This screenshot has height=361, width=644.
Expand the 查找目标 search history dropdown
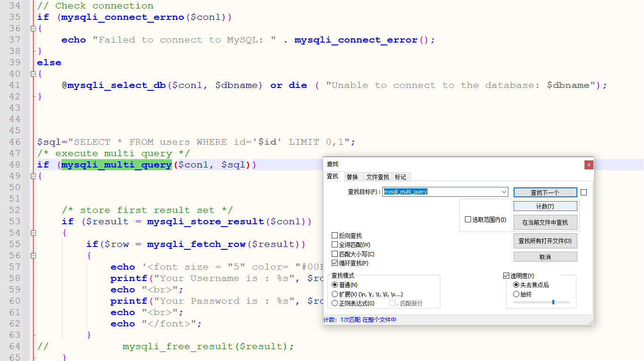click(x=505, y=192)
